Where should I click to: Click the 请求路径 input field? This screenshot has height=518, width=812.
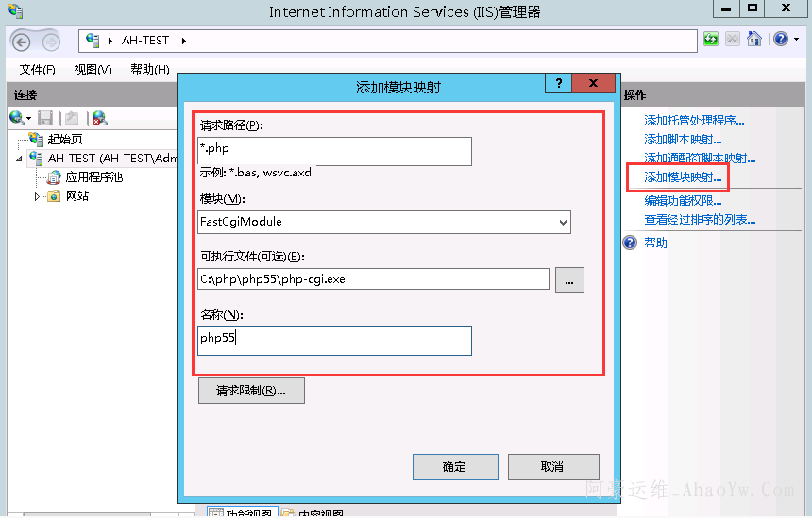334,151
